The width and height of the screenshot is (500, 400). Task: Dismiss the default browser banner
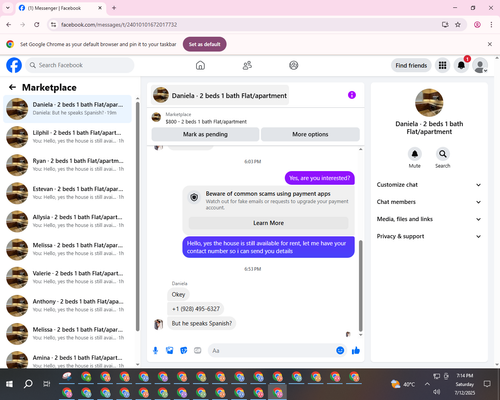tap(490, 44)
